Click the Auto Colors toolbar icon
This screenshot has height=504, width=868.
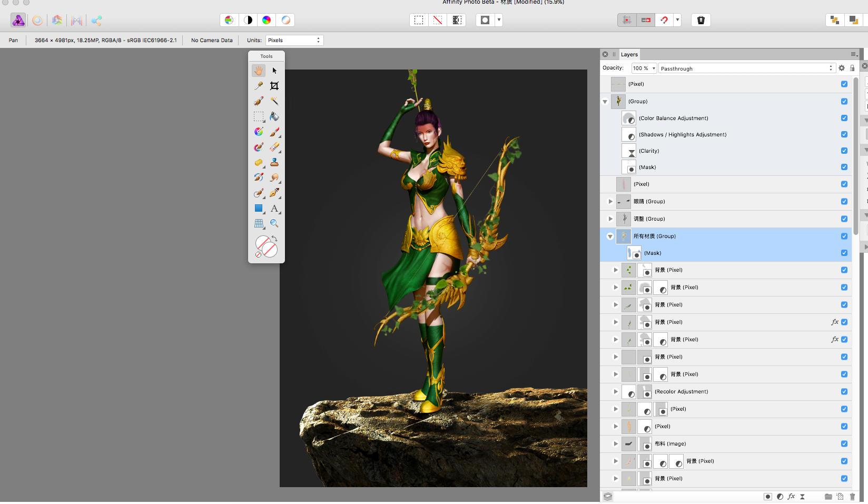[x=267, y=20]
